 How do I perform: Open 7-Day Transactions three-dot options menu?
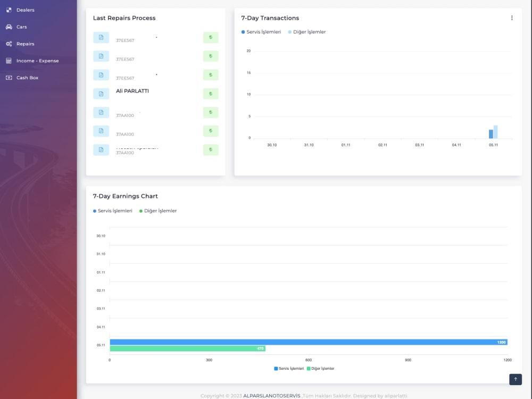512,18
